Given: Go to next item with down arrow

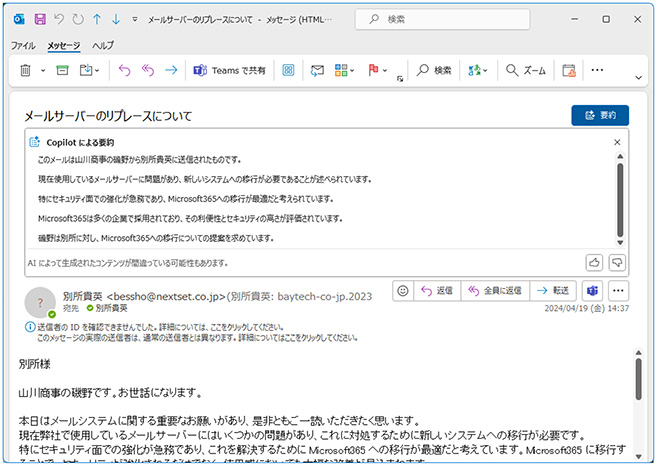Looking at the screenshot, I should coord(116,19).
